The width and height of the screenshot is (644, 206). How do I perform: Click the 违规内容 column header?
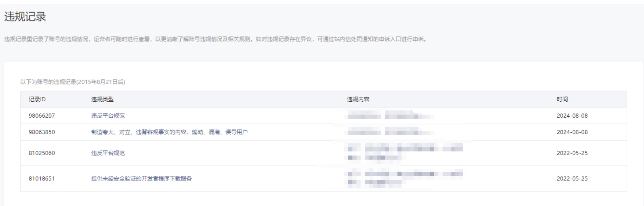[x=358, y=99]
